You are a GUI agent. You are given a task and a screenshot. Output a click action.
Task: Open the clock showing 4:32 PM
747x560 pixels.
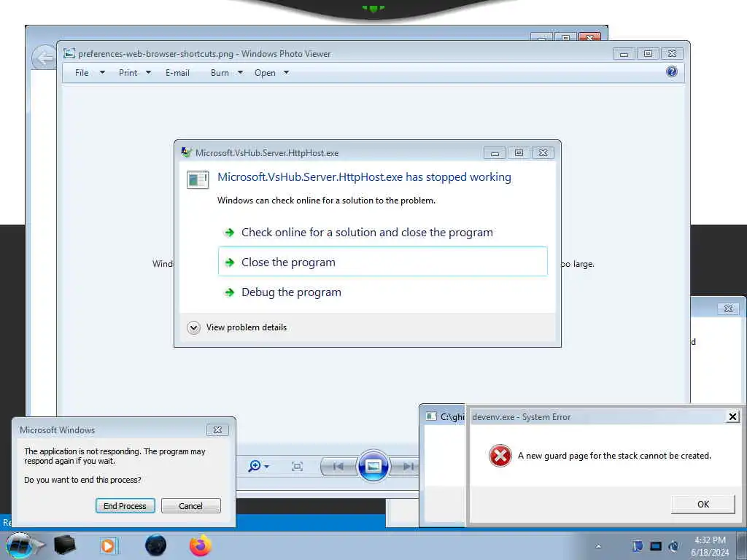pyautogui.click(x=710, y=546)
